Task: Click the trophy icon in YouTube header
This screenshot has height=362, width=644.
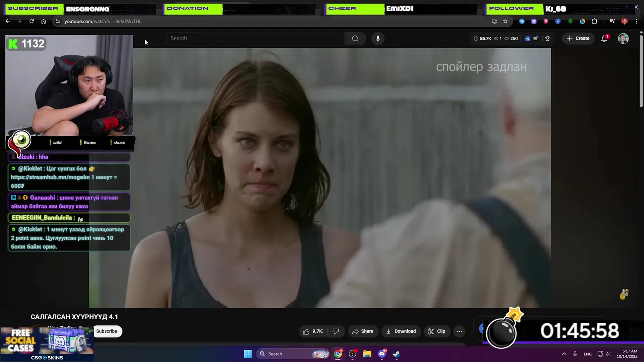Action: click(x=548, y=38)
